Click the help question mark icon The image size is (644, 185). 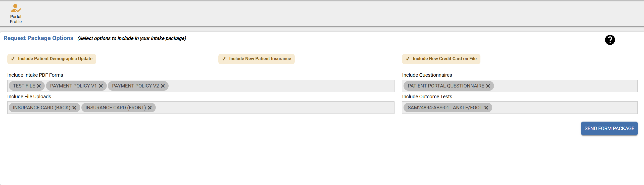(x=610, y=40)
